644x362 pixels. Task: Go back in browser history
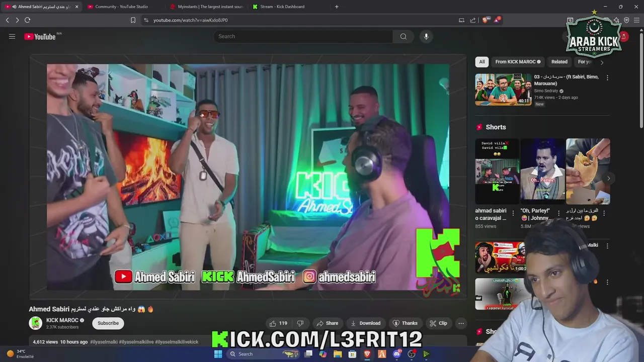[7, 20]
